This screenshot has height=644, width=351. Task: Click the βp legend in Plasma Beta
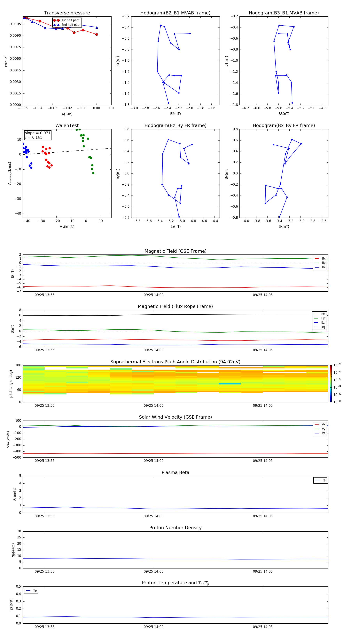point(320,480)
